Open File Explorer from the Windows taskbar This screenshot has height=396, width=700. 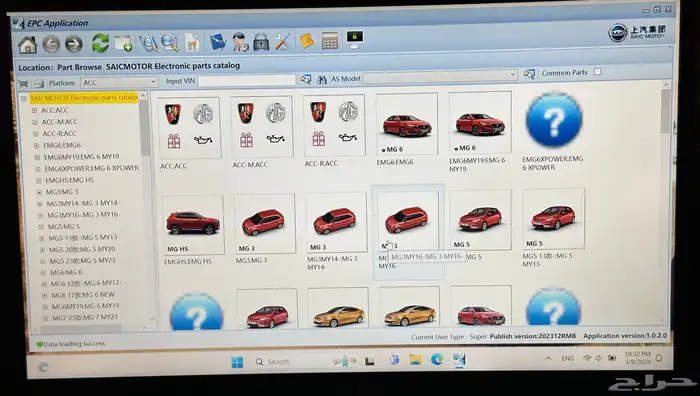415,360
